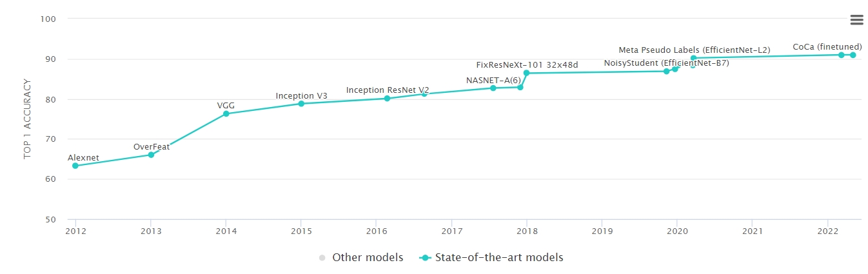Select the VGG data point
This screenshot has width=868, height=274.
[x=226, y=114]
